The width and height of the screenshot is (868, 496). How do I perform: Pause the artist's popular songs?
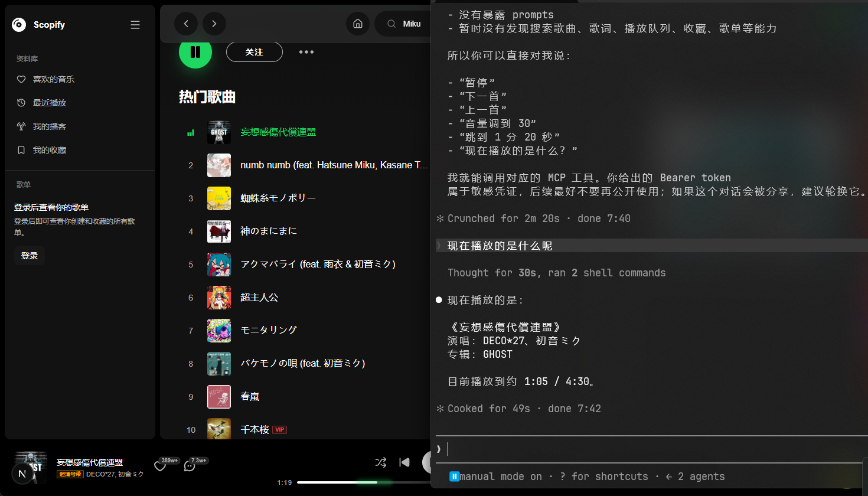point(195,52)
